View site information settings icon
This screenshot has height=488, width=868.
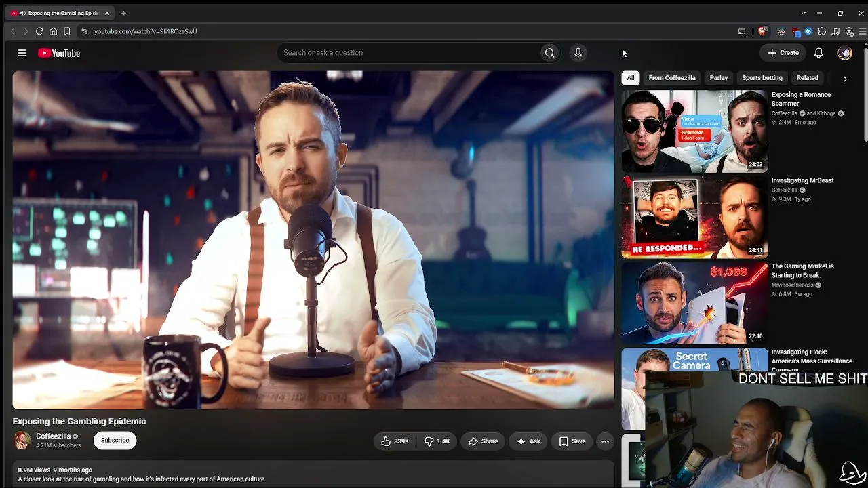[84, 31]
